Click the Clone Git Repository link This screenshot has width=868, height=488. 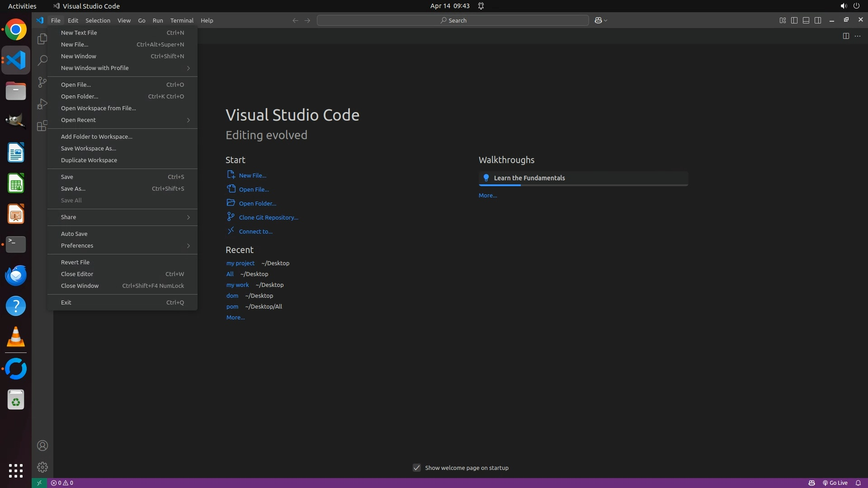[268, 217]
